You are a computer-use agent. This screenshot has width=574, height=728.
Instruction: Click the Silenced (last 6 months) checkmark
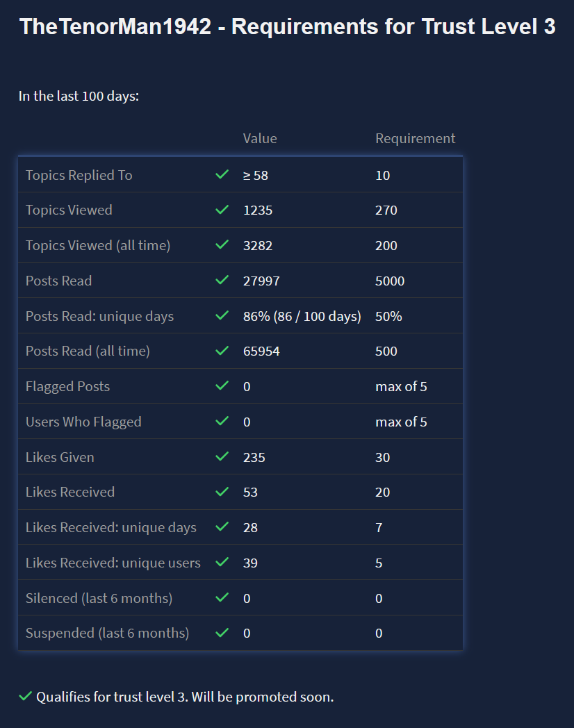[222, 598]
